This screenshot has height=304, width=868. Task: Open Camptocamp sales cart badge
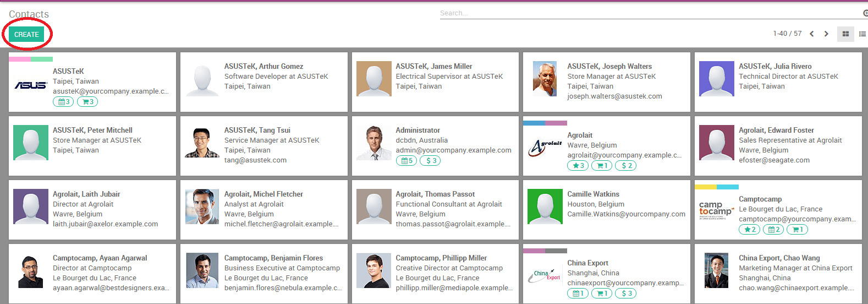point(798,230)
